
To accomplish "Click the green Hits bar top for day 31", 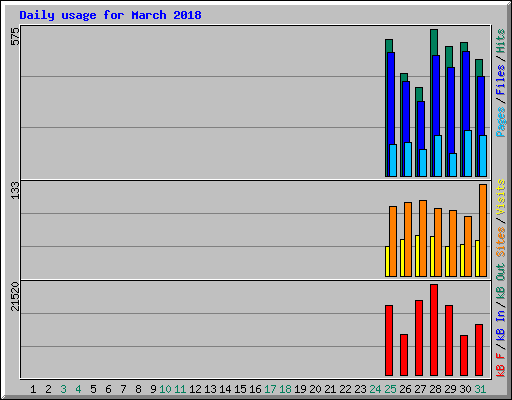I will click(479, 68).
